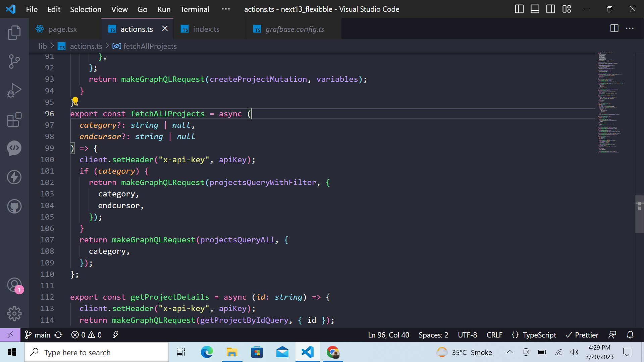Click the main branch indicator
Image resolution: width=644 pixels, height=362 pixels.
click(37, 335)
